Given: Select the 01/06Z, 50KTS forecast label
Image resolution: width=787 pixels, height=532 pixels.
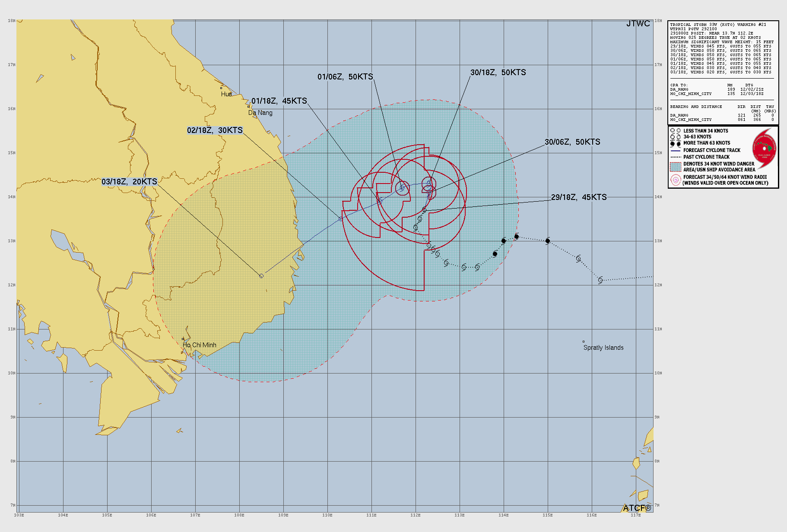Looking at the screenshot, I should coord(345,77).
